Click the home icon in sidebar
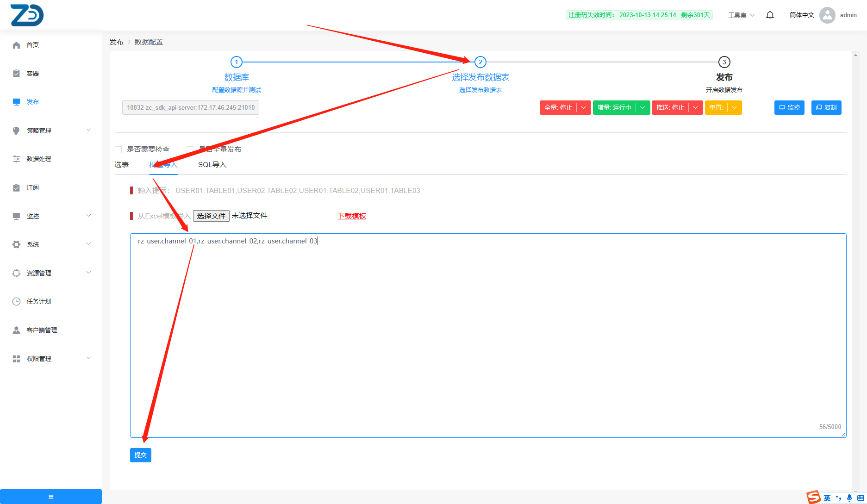This screenshot has width=867, height=504. 17,45
